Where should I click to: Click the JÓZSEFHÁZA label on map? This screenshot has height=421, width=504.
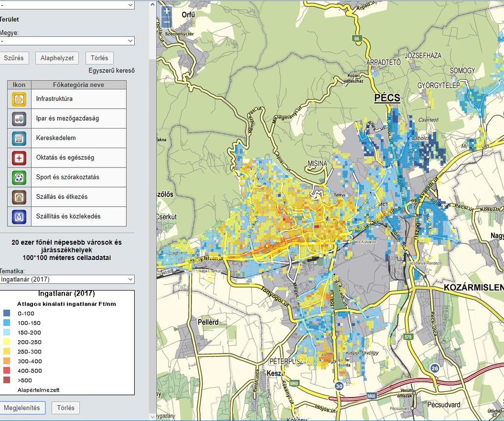pyautogui.click(x=423, y=56)
